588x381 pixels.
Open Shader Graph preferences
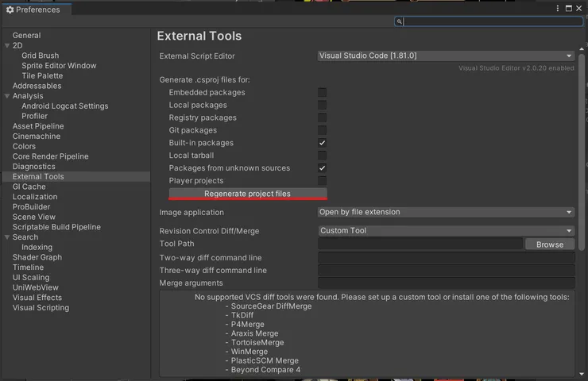pos(37,257)
